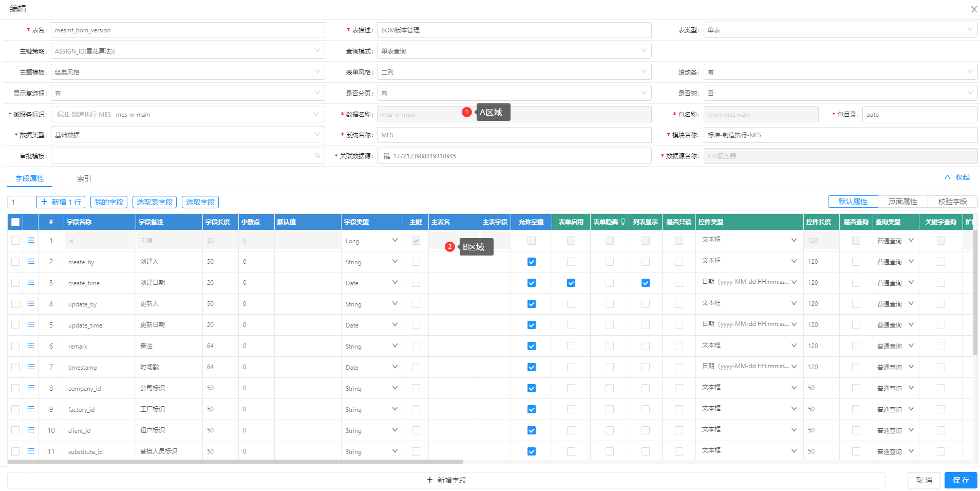Open the 主键策略 dropdown
Image resolution: width=980 pixels, height=491 pixels.
point(188,51)
